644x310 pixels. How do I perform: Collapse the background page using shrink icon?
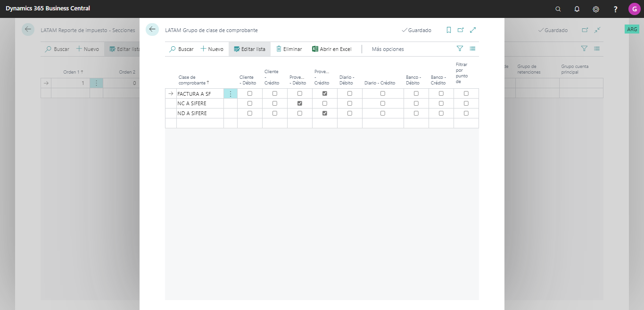[597, 30]
